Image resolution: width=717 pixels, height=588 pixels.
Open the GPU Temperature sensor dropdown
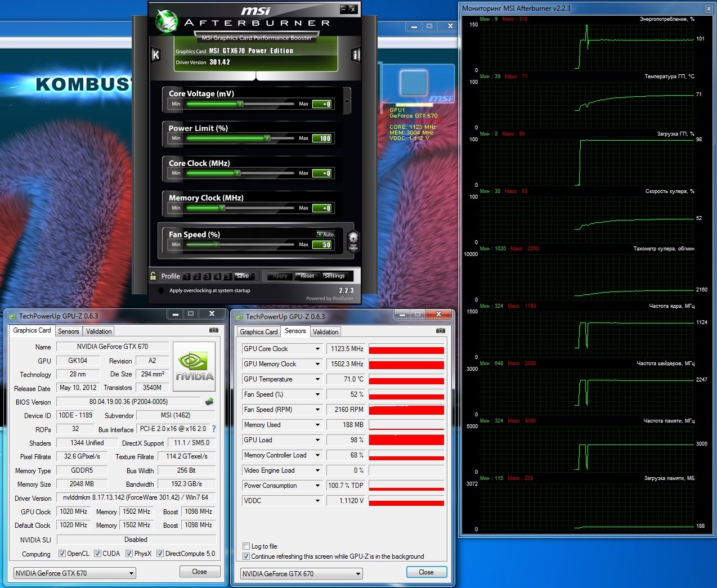(x=317, y=379)
